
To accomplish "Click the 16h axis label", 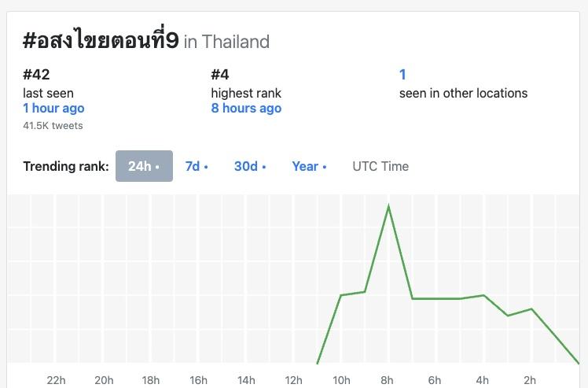I will (x=198, y=380).
